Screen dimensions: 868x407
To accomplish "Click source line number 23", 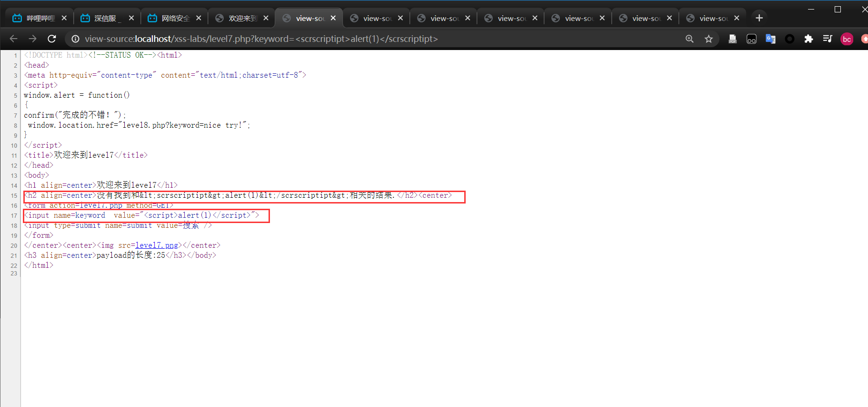I will [x=14, y=274].
